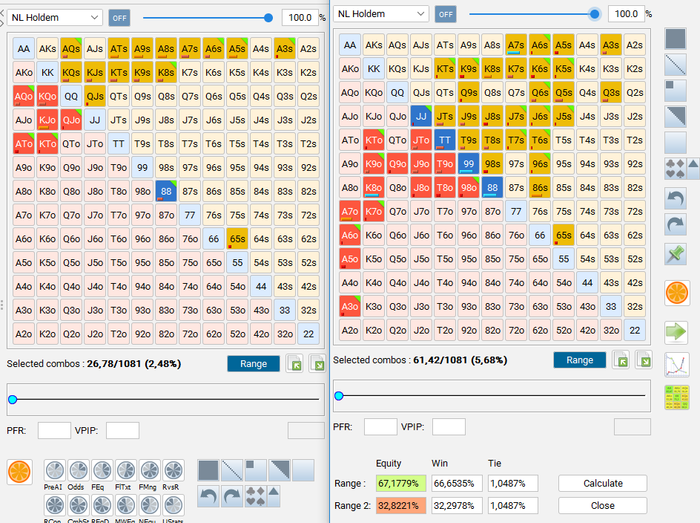This screenshot has height=523, width=700.
Task: Click the blank button beside right VPIP
Action: click(632, 427)
